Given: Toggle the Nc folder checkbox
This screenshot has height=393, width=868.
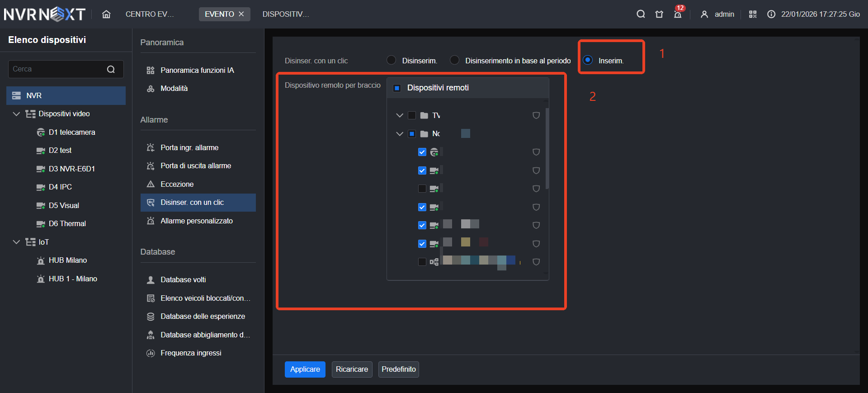Looking at the screenshot, I should click(x=412, y=133).
